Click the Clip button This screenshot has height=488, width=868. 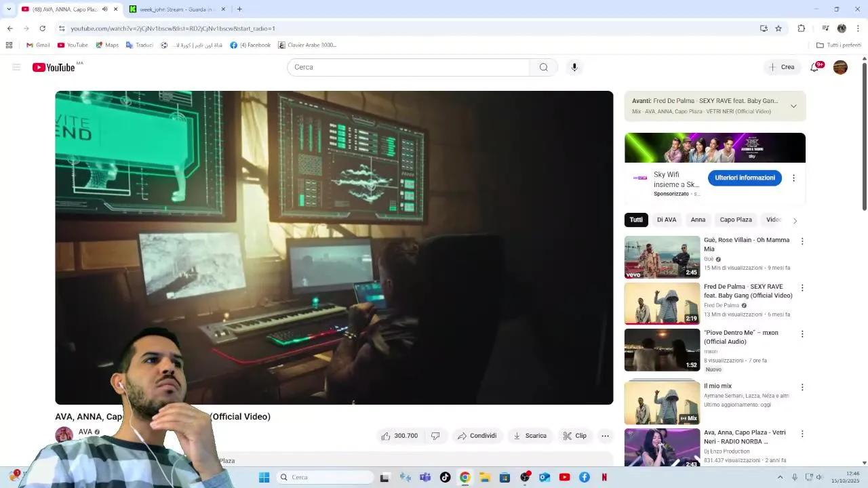[x=575, y=436]
